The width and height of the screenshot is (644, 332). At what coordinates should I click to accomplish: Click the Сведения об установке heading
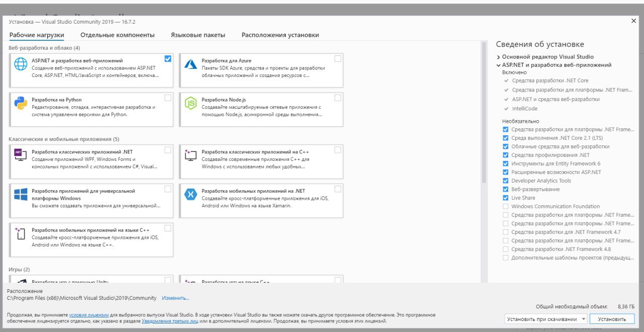(x=540, y=44)
